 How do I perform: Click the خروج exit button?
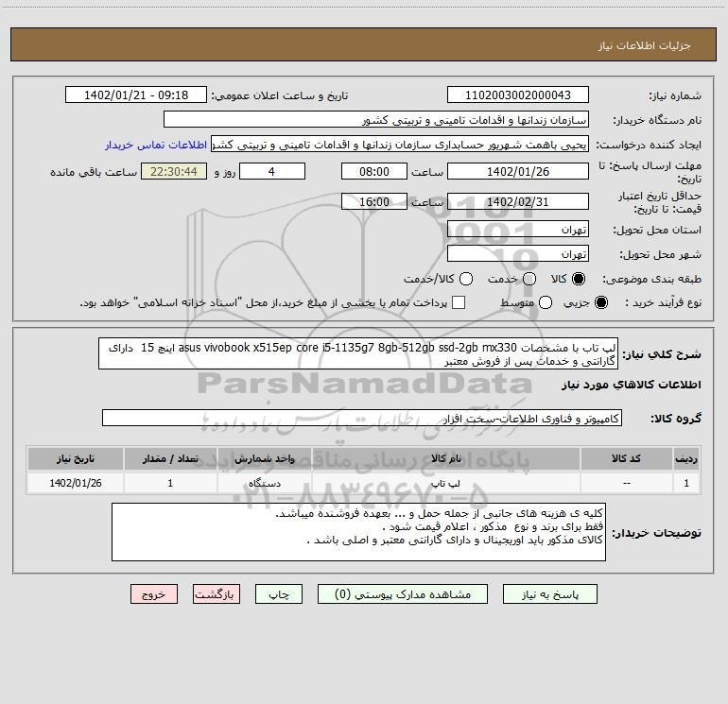click(154, 594)
